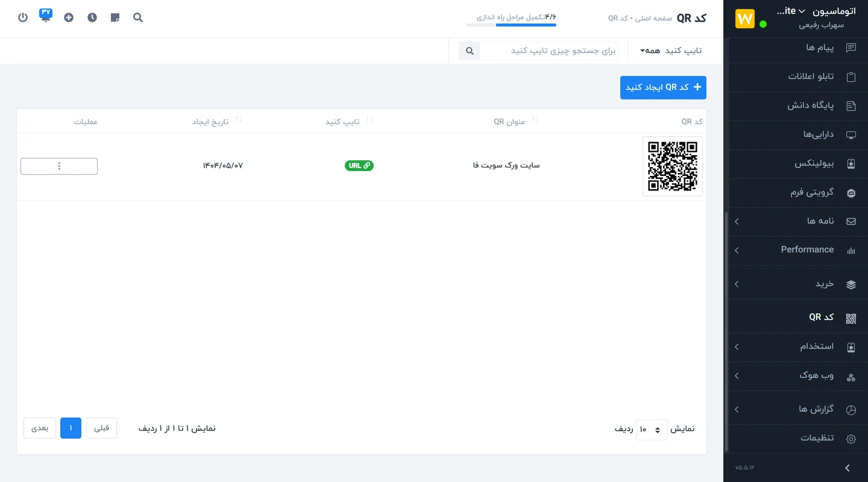The height and width of the screenshot is (482, 868).
Task: Sort table by تایپ کنید column arrows
Action: coord(370,120)
